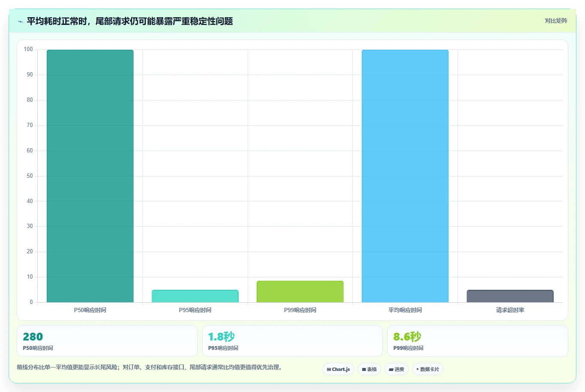Click the 对比矩阵 label in the header

tap(556, 21)
